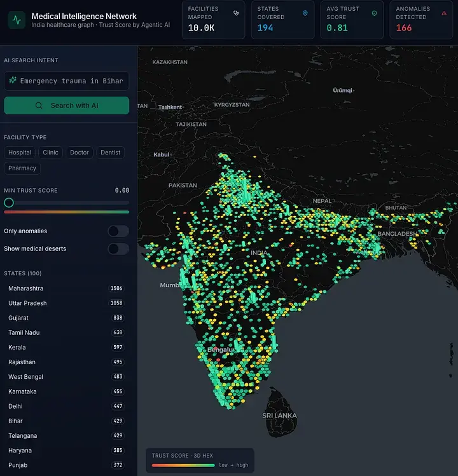
Task: Click the States Covered 194 stat card
Action: click(x=282, y=20)
